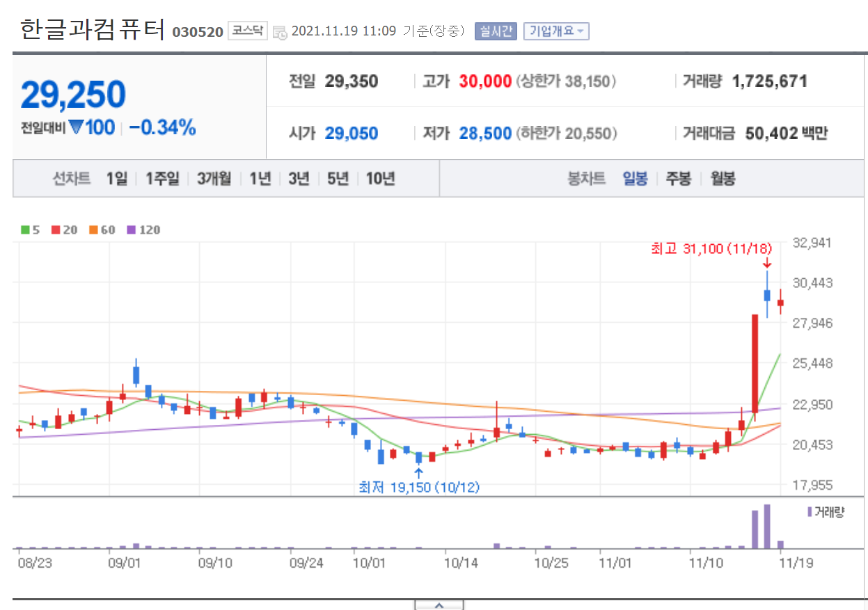
Task: Click the red 20-day moving average swatch
Action: [56, 230]
